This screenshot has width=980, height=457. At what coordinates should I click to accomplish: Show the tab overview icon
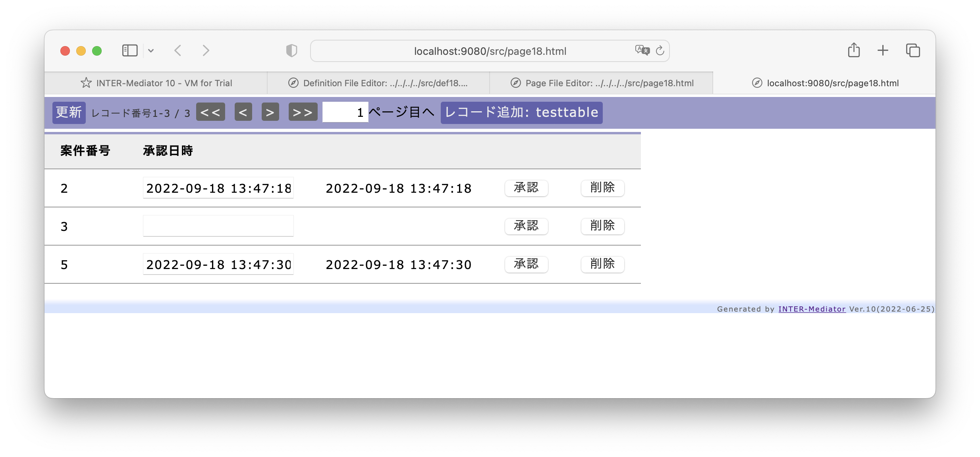click(913, 50)
